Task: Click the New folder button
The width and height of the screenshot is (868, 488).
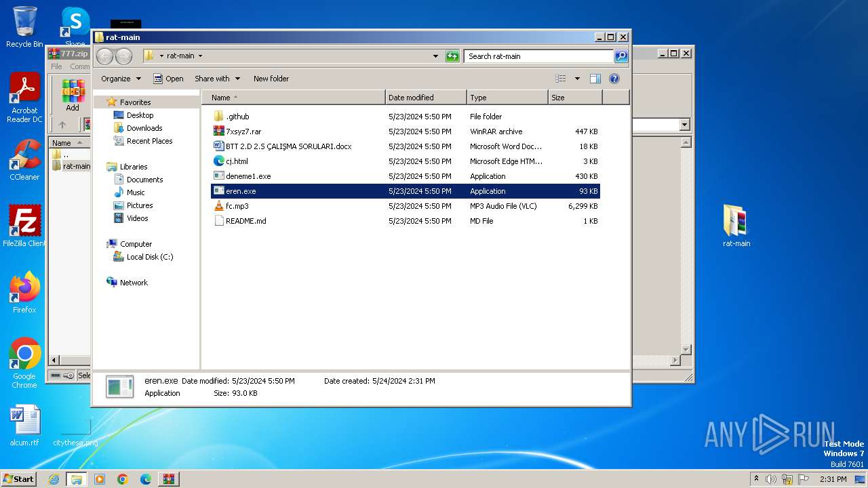Action: click(271, 79)
